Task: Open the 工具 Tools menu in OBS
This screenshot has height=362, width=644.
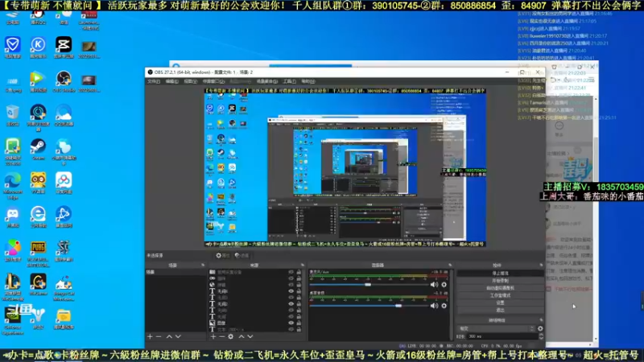Action: 289,82
